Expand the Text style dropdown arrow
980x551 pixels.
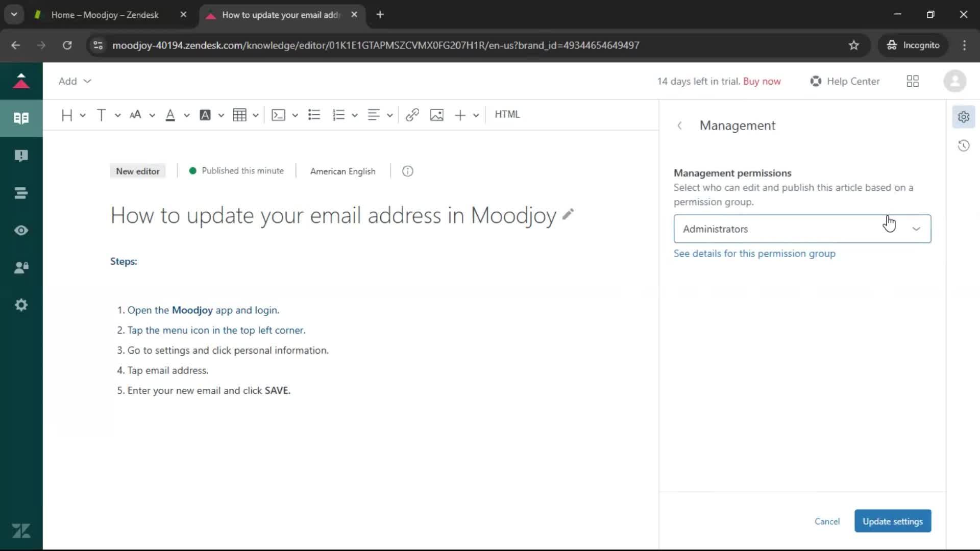(117, 115)
